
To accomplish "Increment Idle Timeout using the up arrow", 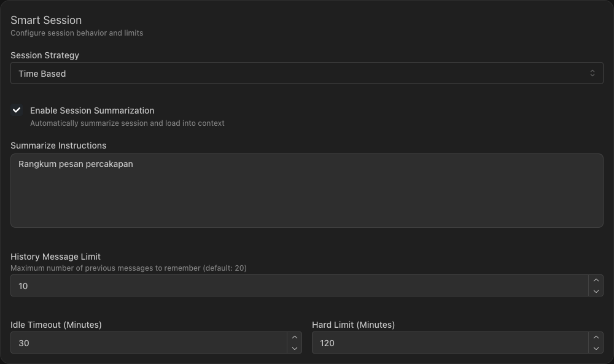I will tap(294, 338).
